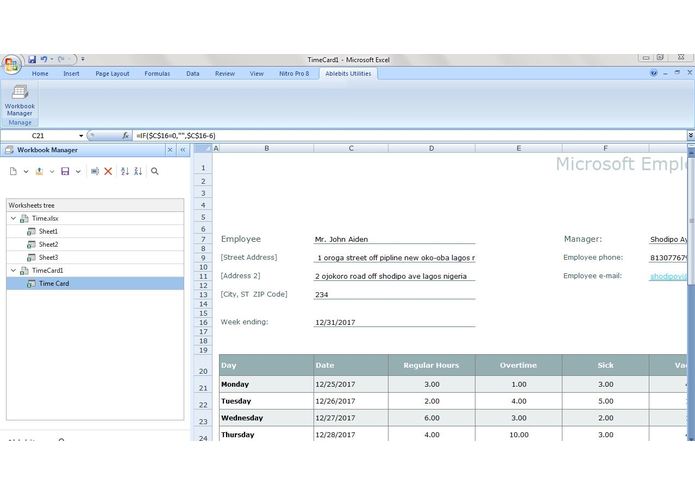The image size is (695, 494).
Task: Click the manager name cell Shodipo
Action: pyautogui.click(x=668, y=239)
